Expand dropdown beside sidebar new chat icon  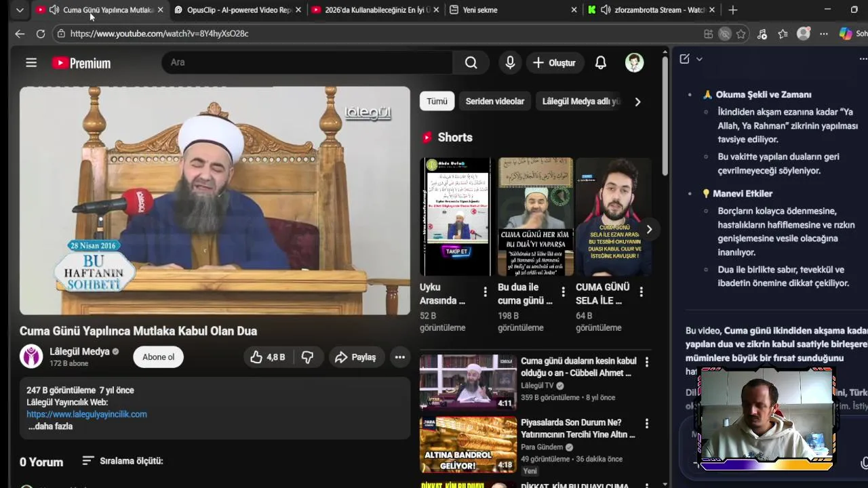tap(699, 59)
